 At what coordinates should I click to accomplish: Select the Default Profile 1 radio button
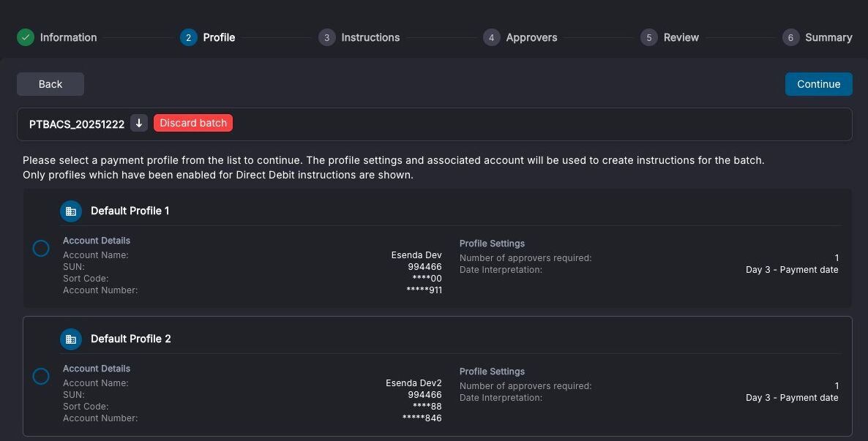41,249
